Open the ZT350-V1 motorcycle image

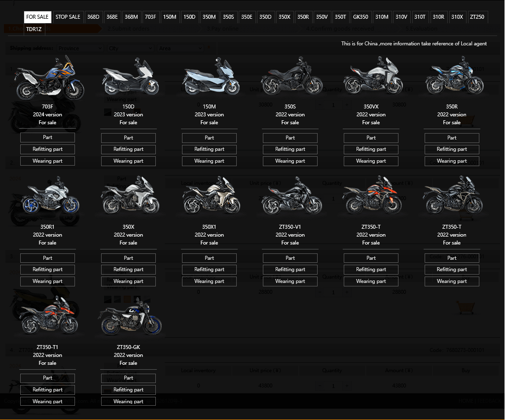point(290,198)
